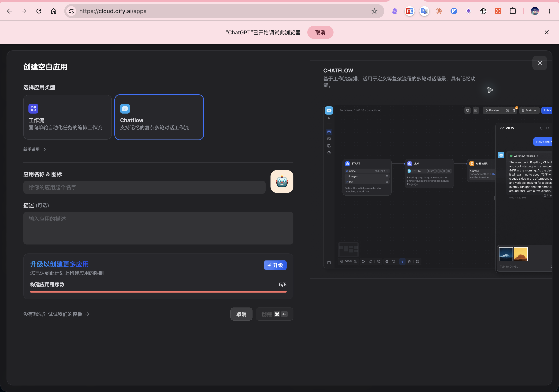Click the zoom out icon in preview canvas
The height and width of the screenshot is (392, 559).
[341, 261]
